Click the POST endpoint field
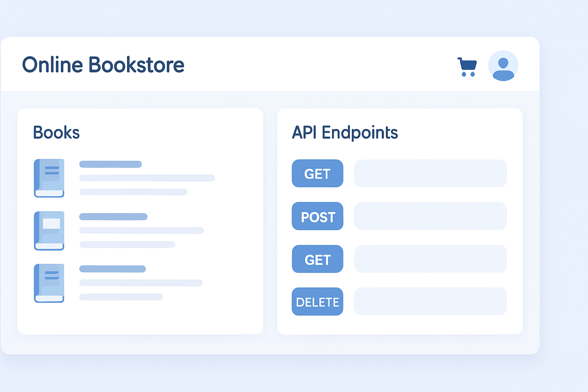This screenshot has height=392, width=588. pyautogui.click(x=430, y=216)
